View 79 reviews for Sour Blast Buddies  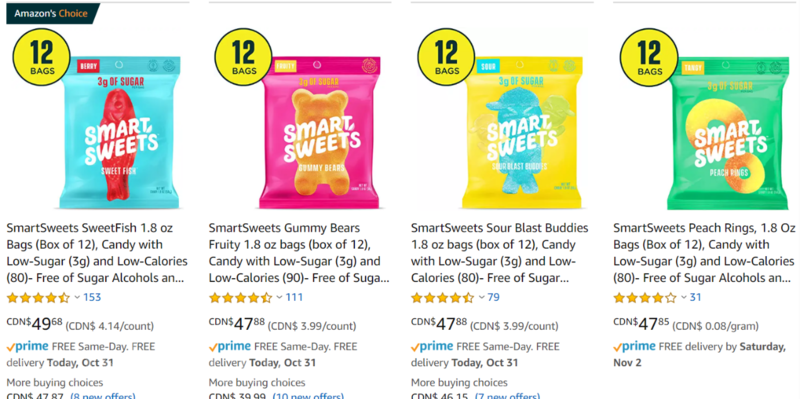[493, 297]
